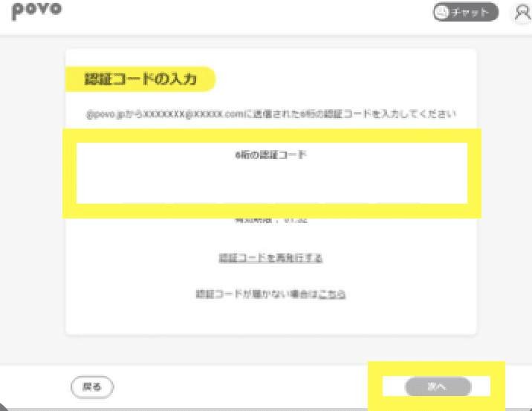Click the 認証コードを再発行する link
The height and width of the screenshot is (411, 532).
270,259
